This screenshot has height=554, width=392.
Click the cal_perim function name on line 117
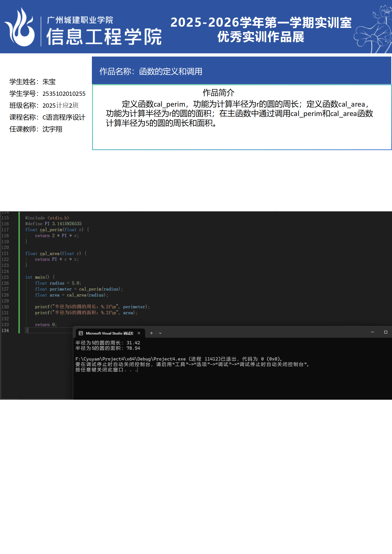pyautogui.click(x=51, y=230)
